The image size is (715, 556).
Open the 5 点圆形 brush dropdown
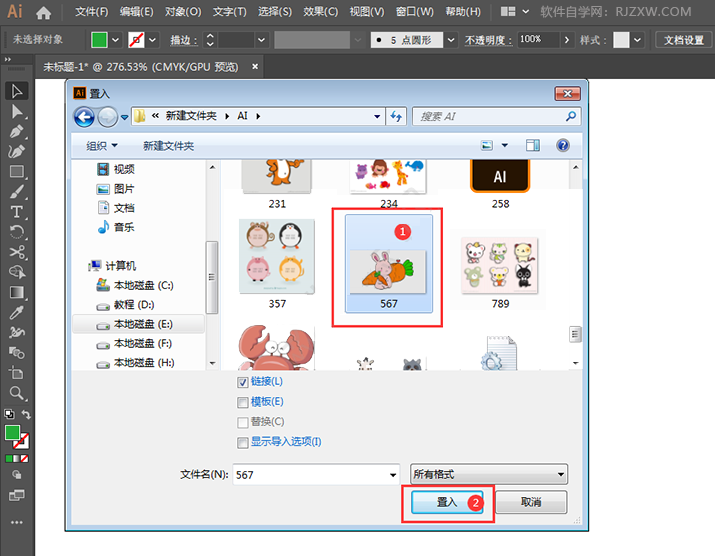[451, 40]
